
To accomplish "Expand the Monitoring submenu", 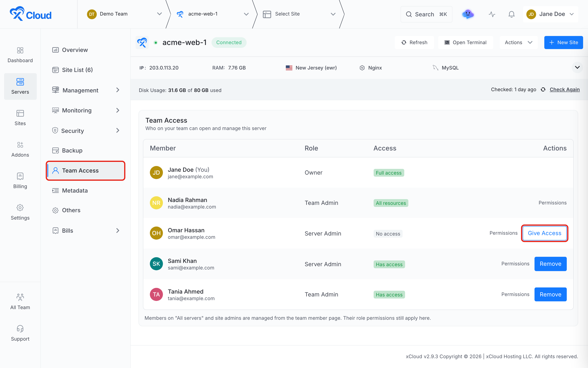I will [118, 110].
